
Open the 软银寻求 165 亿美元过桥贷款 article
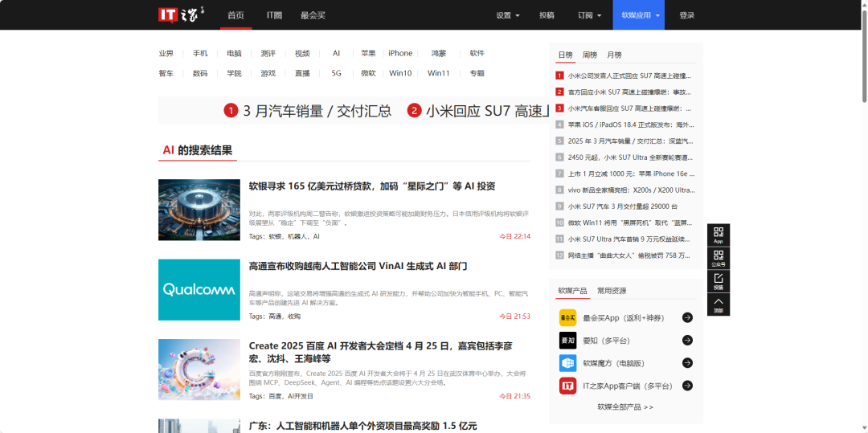[372, 186]
